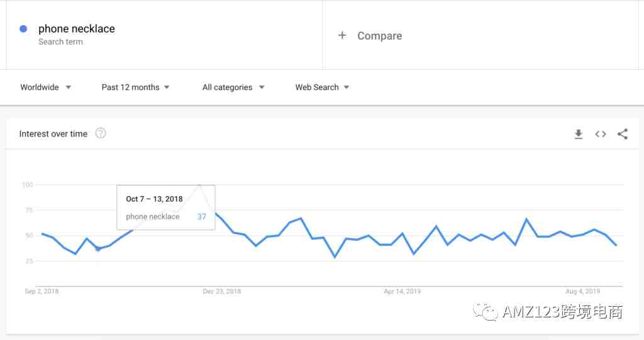Click the chart line's final data point

point(616,245)
